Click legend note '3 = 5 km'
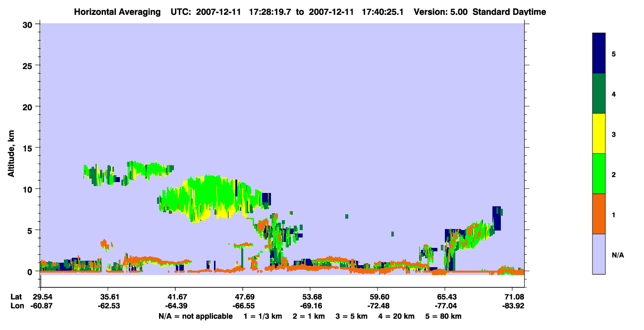 (352, 316)
